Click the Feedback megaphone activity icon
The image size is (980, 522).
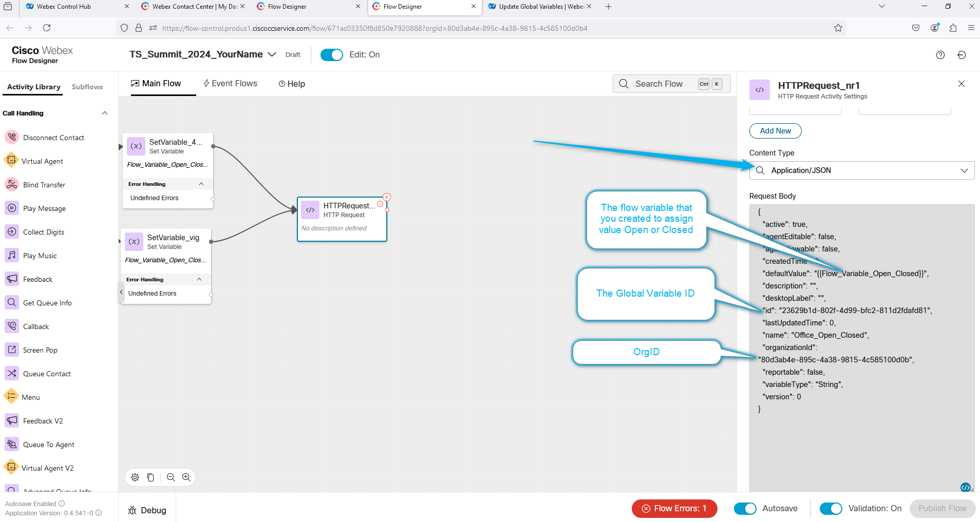[x=12, y=279]
